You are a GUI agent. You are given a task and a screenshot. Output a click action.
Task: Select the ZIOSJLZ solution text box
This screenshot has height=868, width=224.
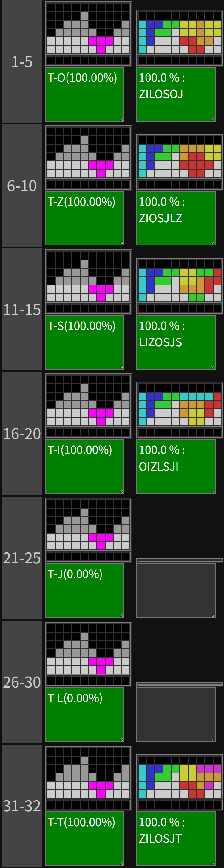(176, 218)
